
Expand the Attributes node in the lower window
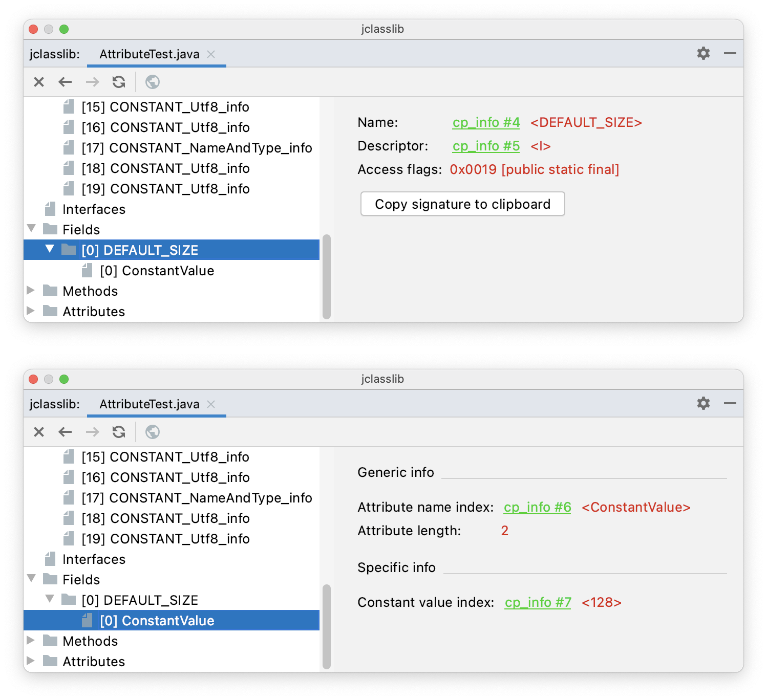[x=31, y=661]
